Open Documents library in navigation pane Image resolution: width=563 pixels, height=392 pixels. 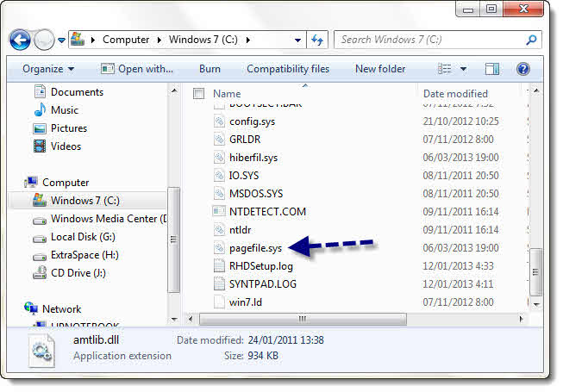(77, 92)
